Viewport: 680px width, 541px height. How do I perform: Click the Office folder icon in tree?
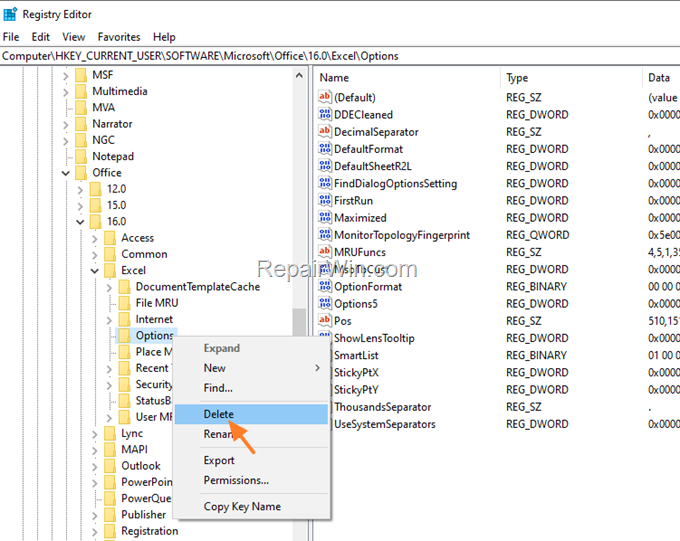(x=81, y=173)
